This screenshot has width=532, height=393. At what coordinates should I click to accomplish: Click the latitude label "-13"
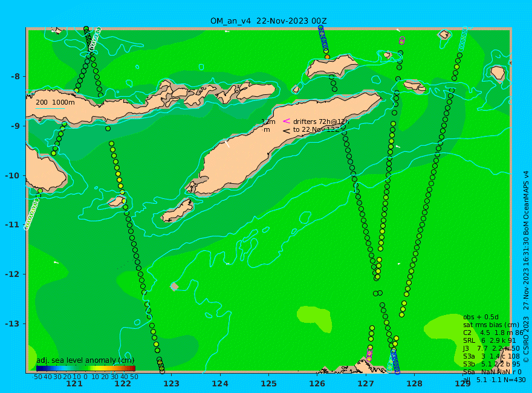coord(13,323)
